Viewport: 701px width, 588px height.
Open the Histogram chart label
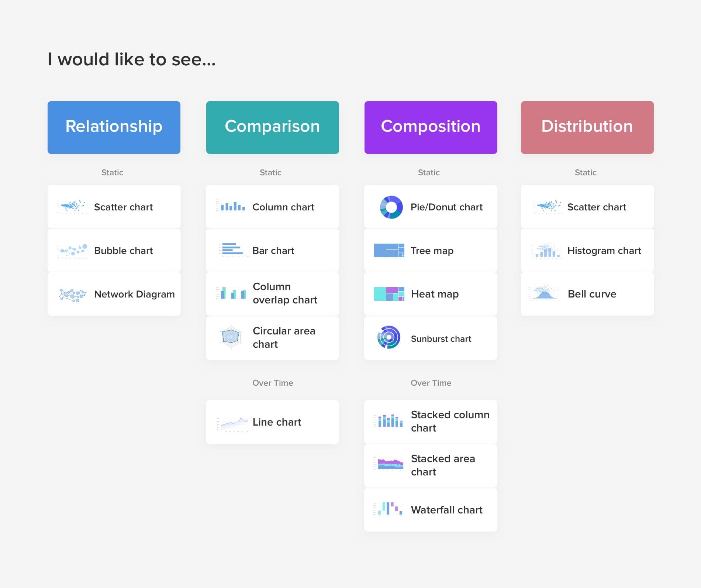604,251
